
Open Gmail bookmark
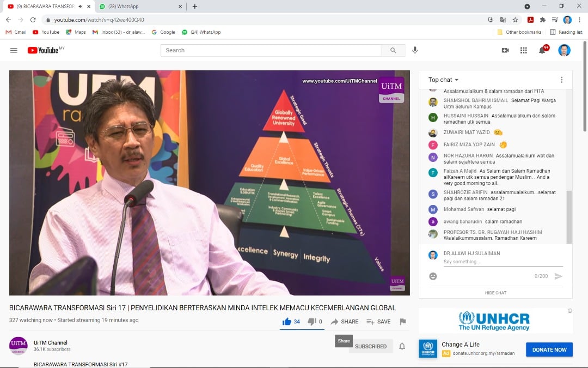(x=16, y=32)
